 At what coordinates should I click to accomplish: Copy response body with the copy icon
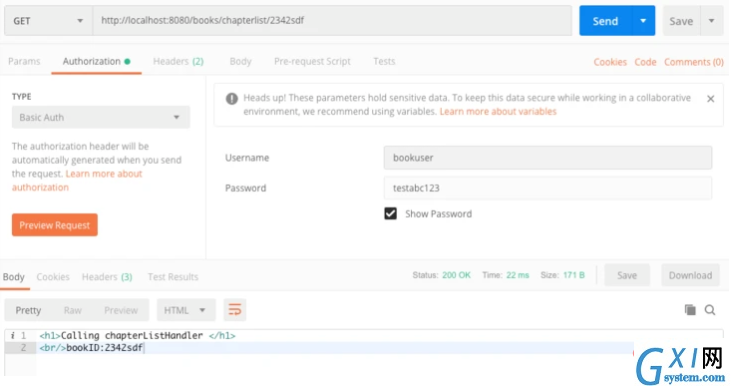tap(690, 310)
